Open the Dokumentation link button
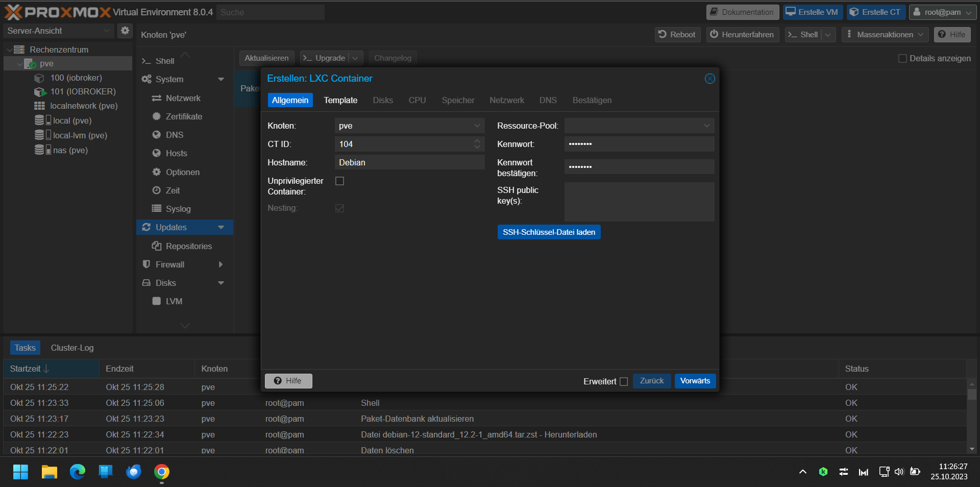This screenshot has height=487, width=980. (x=743, y=12)
